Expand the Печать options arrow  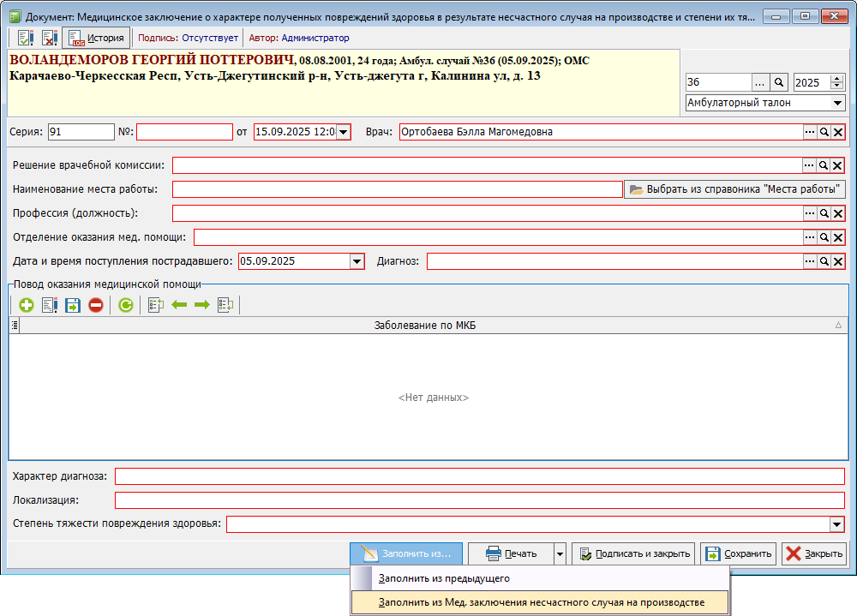560,553
